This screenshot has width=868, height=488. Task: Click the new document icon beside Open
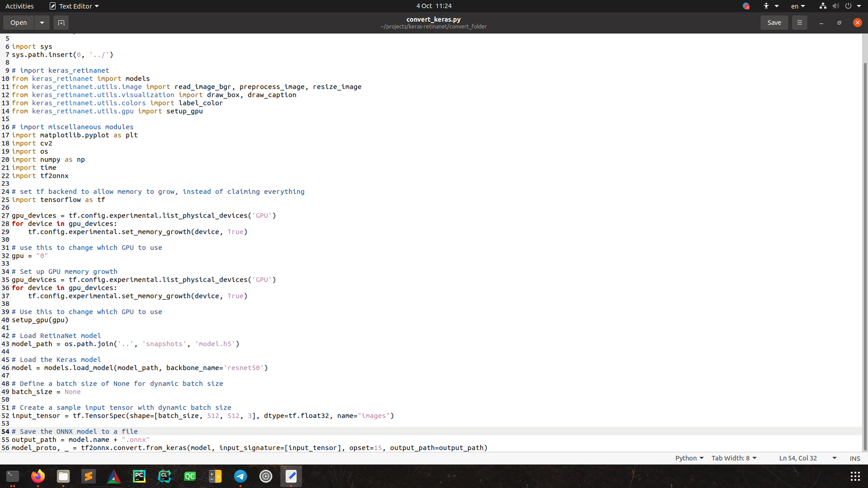tap(61, 23)
